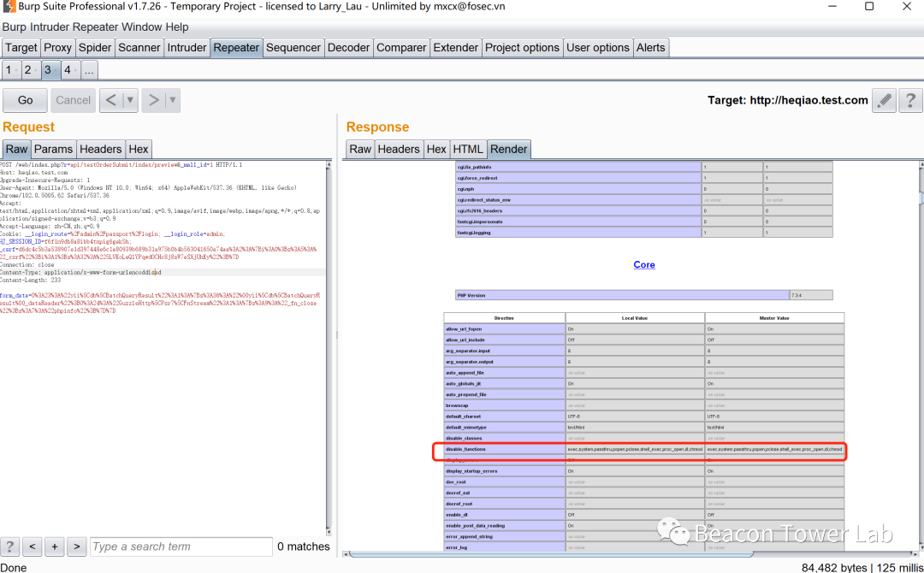
Task: Click the '84,482 bytes | 125 millis' status text
Action: [861, 568]
